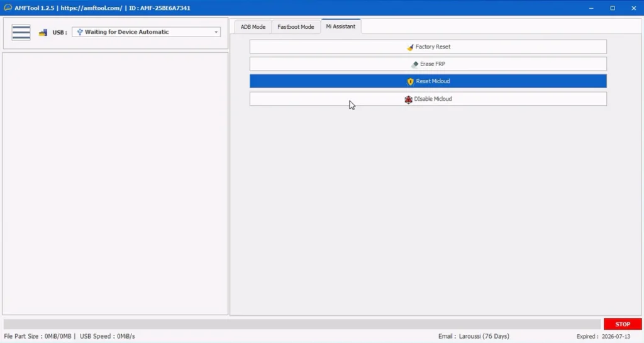Click the USB Speed status indicator
The image size is (644, 343).
(107, 337)
